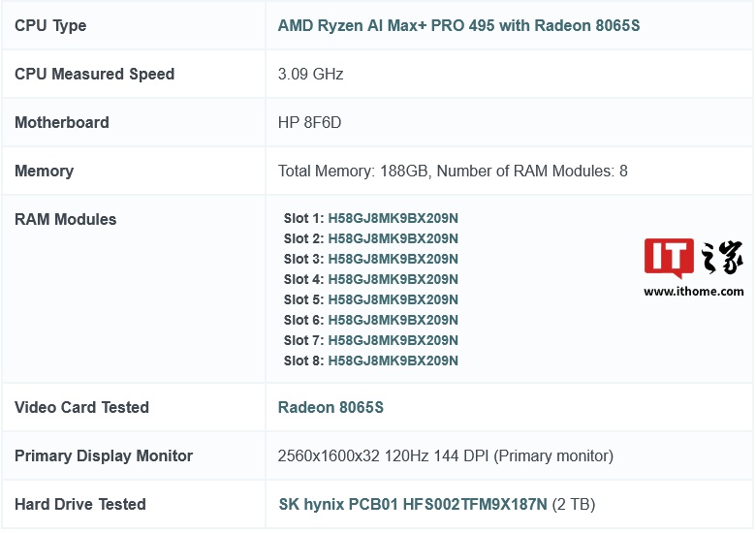Click the Total Memory 188GB text
This screenshot has height=533, width=756.
(354, 172)
